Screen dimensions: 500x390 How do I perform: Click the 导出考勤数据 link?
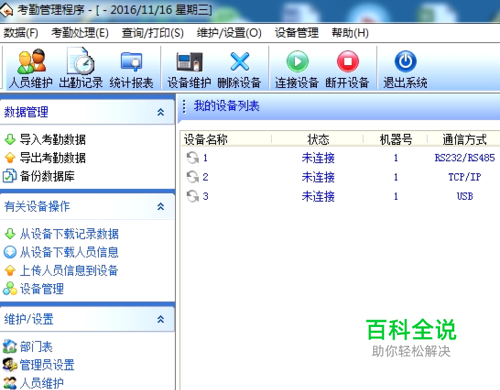(53, 158)
